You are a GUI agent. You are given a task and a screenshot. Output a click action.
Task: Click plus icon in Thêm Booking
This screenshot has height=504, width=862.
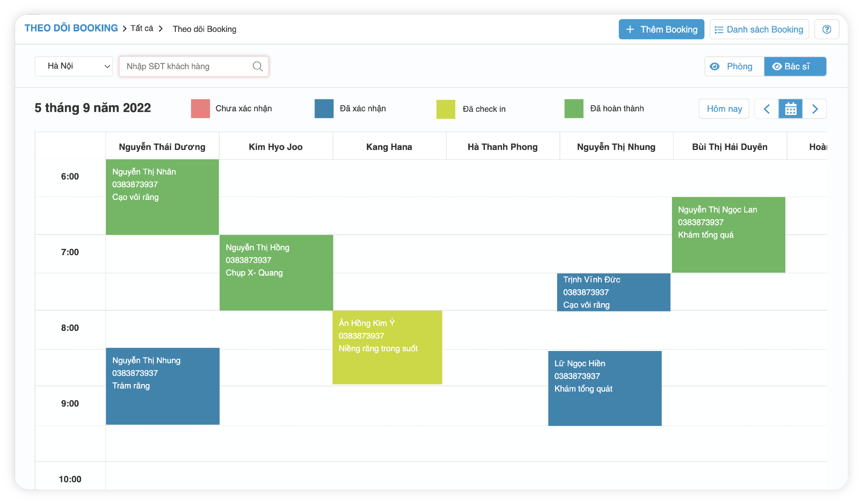pyautogui.click(x=630, y=29)
